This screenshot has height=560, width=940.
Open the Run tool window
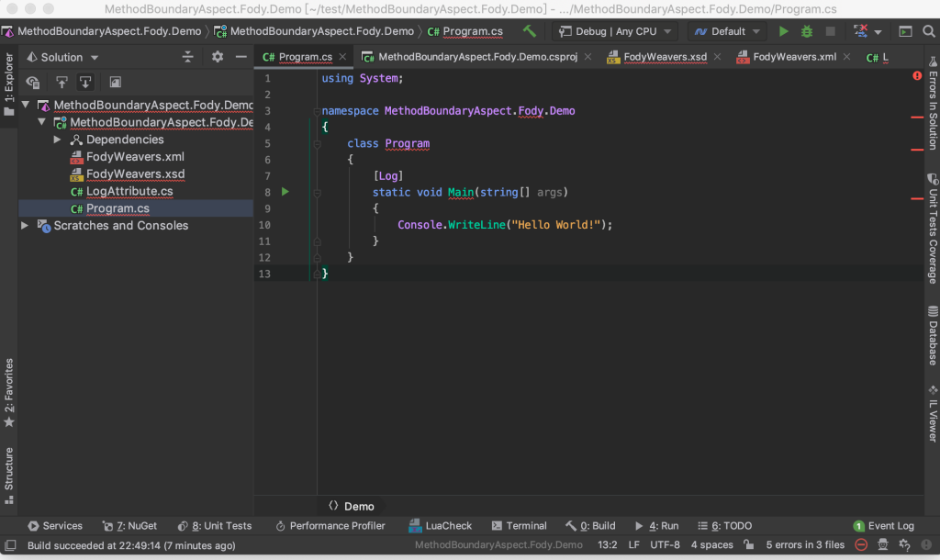(656, 526)
